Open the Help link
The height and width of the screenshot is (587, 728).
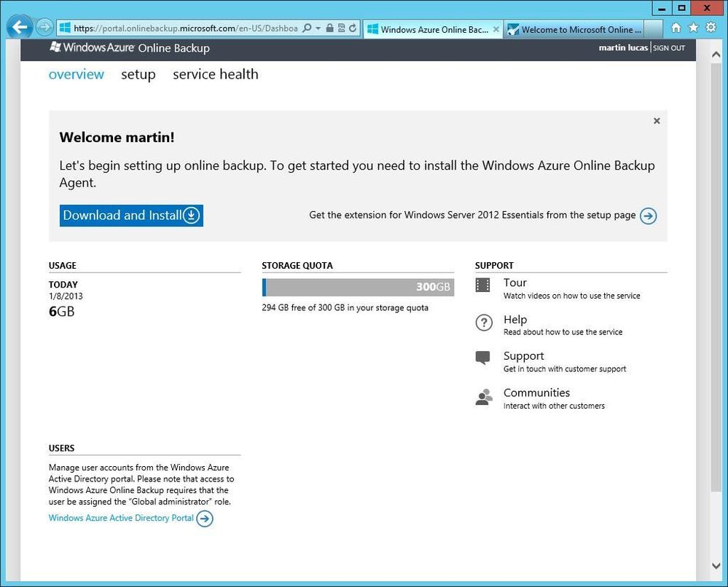pyautogui.click(x=515, y=320)
